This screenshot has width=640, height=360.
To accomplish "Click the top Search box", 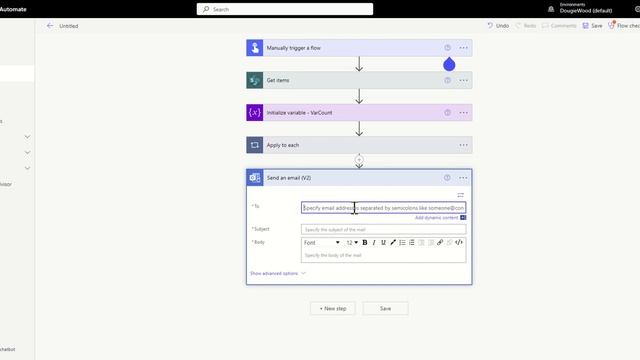I will point(285,9).
